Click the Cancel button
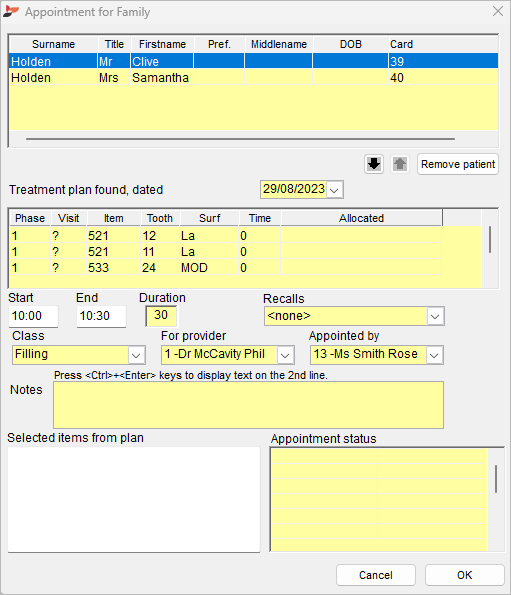Screen dimensions: 511x595 point(376,575)
